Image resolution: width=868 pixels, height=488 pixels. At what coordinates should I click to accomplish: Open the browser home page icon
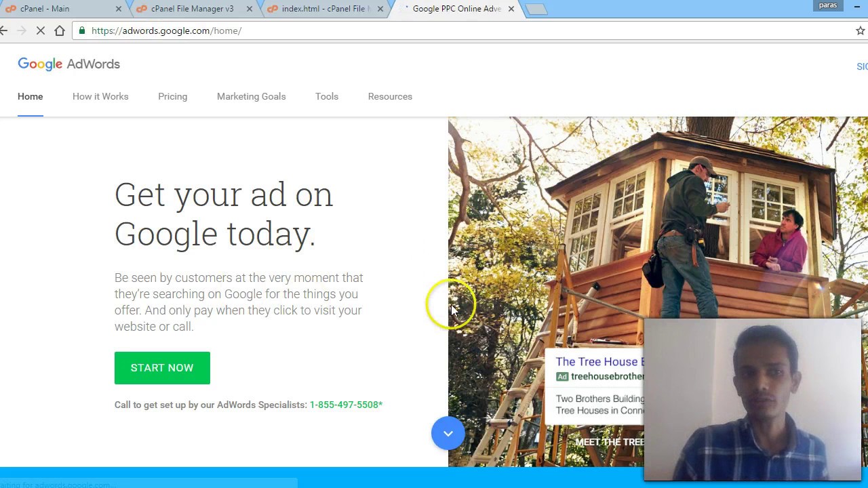pos(60,30)
